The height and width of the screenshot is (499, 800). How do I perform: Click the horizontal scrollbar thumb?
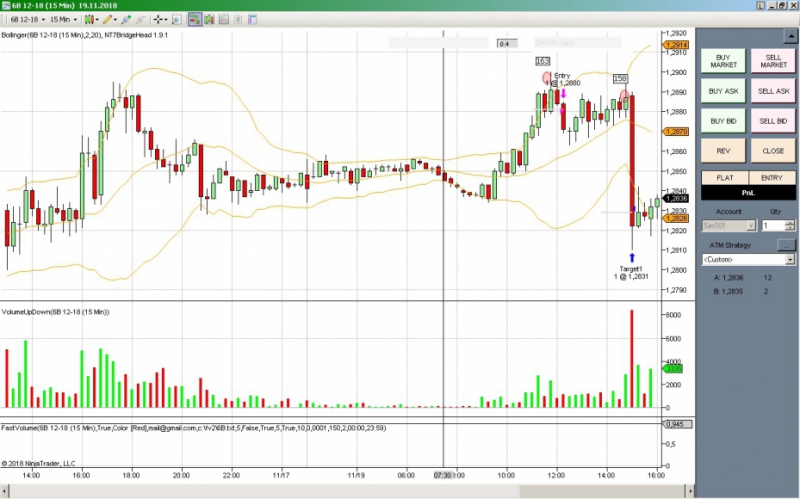[x=602, y=491]
